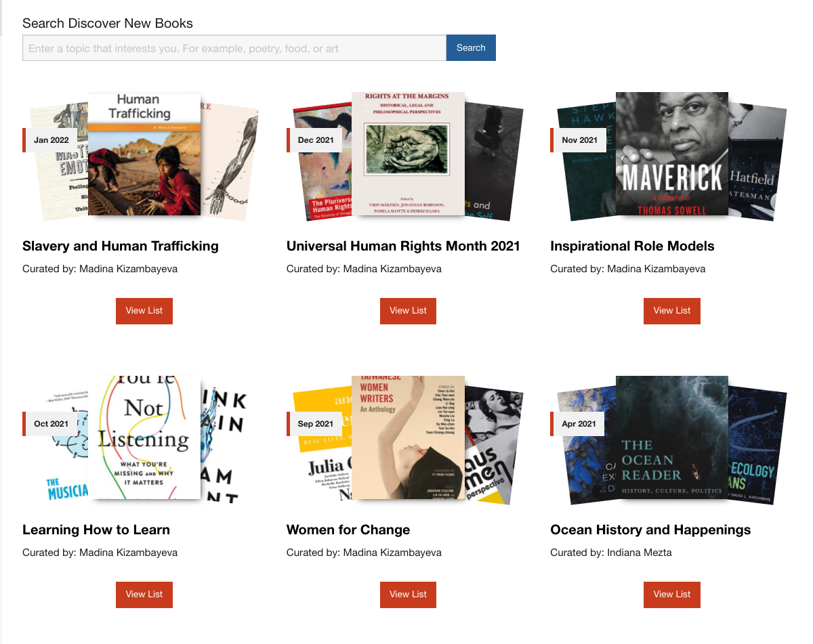
Task: Open the Women for Change heading
Action: 348,530
